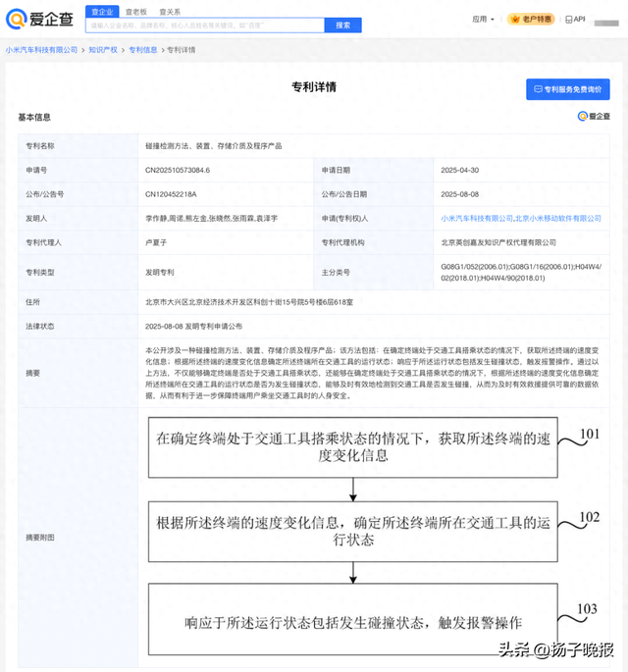Select the classification codes G08G1/052 text
The height and width of the screenshot is (672, 628).
pos(521,272)
